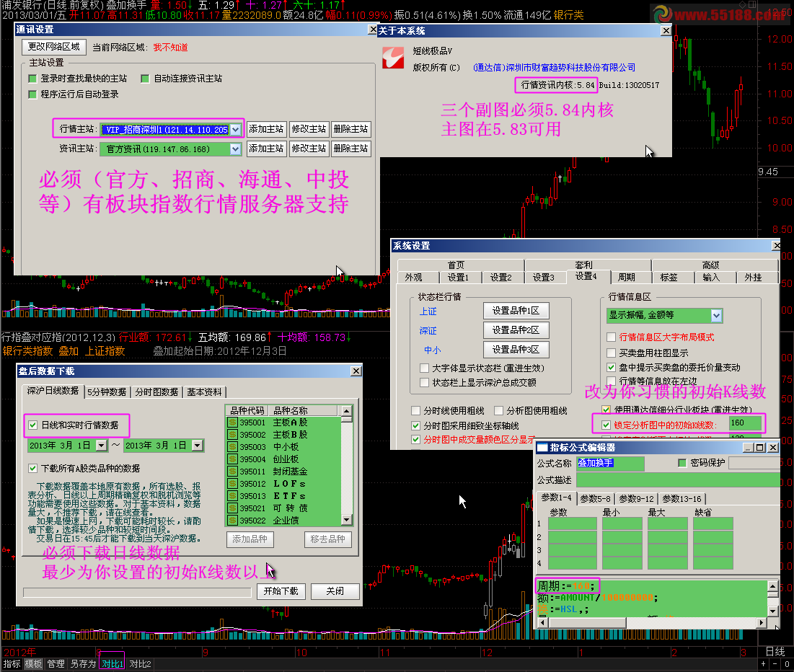Click the plus zoom icon at bottom right
This screenshot has width=794, height=672.
(764, 664)
